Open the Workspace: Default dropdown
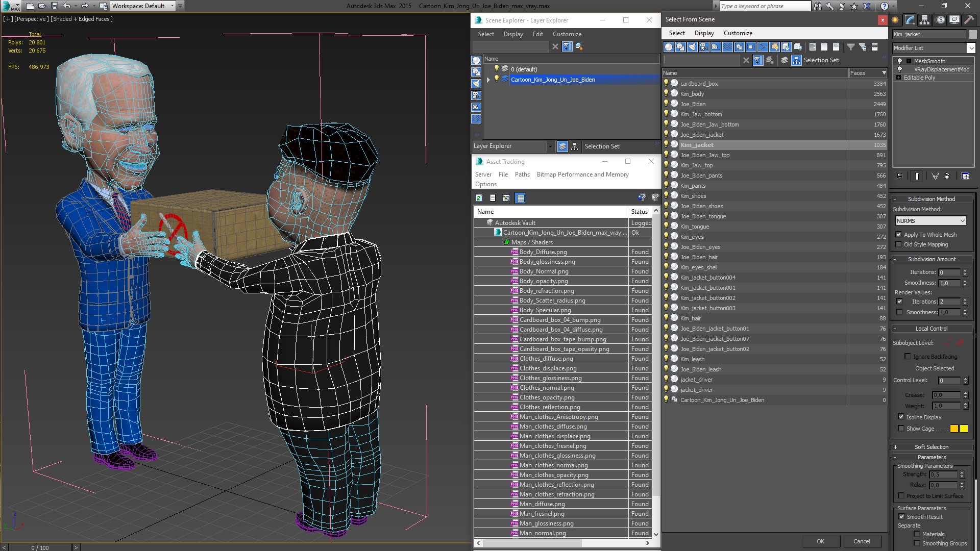 pos(143,6)
